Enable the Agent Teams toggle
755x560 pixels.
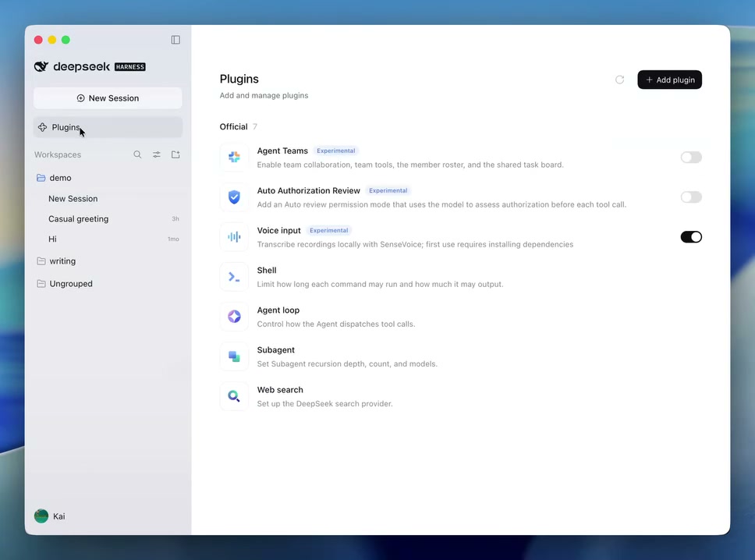click(x=691, y=158)
